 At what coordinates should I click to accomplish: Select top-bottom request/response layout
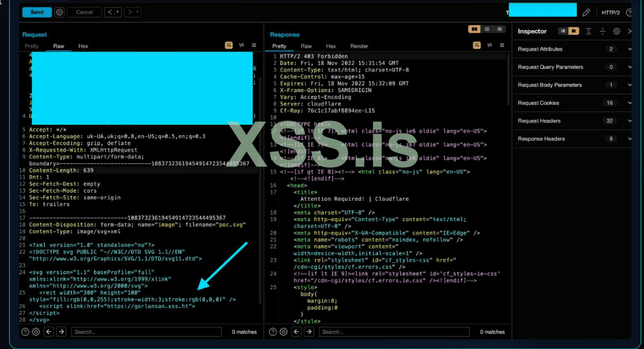pyautogui.click(x=487, y=29)
